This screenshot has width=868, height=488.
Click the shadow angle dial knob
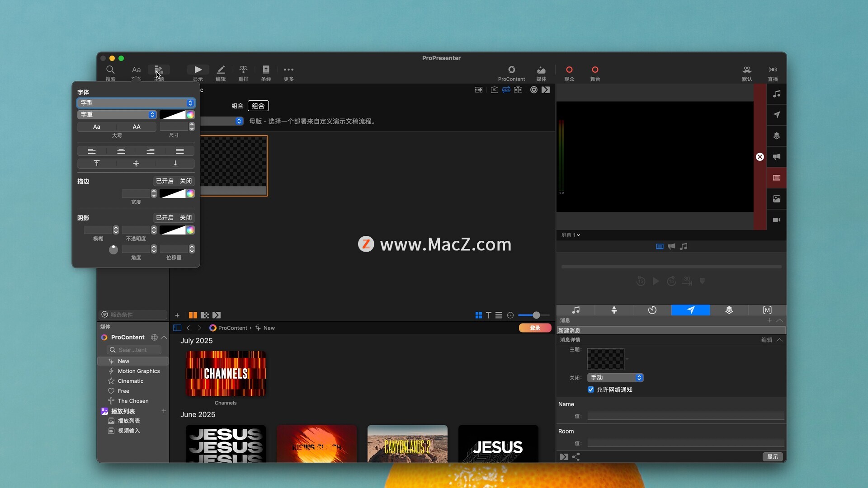(x=113, y=249)
